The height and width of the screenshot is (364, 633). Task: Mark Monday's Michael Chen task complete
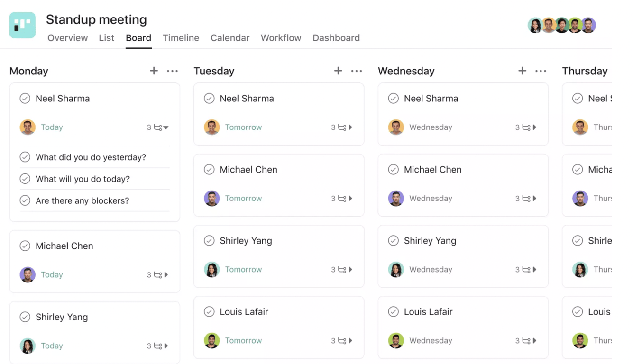(x=25, y=246)
